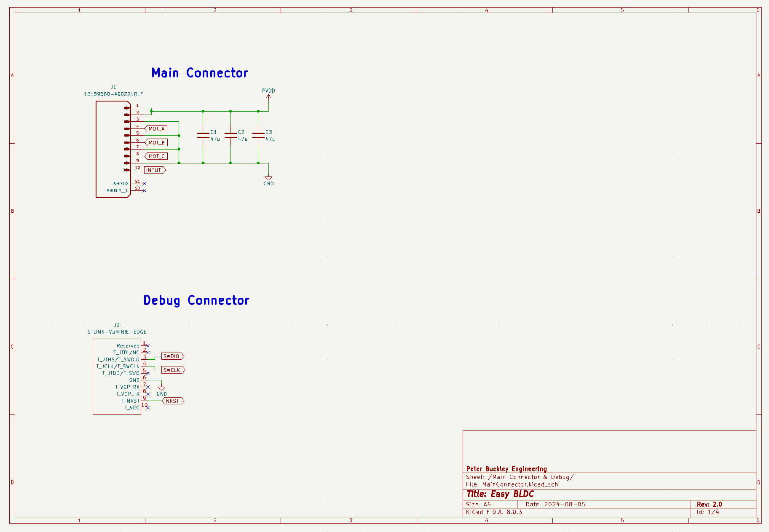Click the Reserved pin name on J2
This screenshot has height=532, width=769.
(x=128, y=346)
